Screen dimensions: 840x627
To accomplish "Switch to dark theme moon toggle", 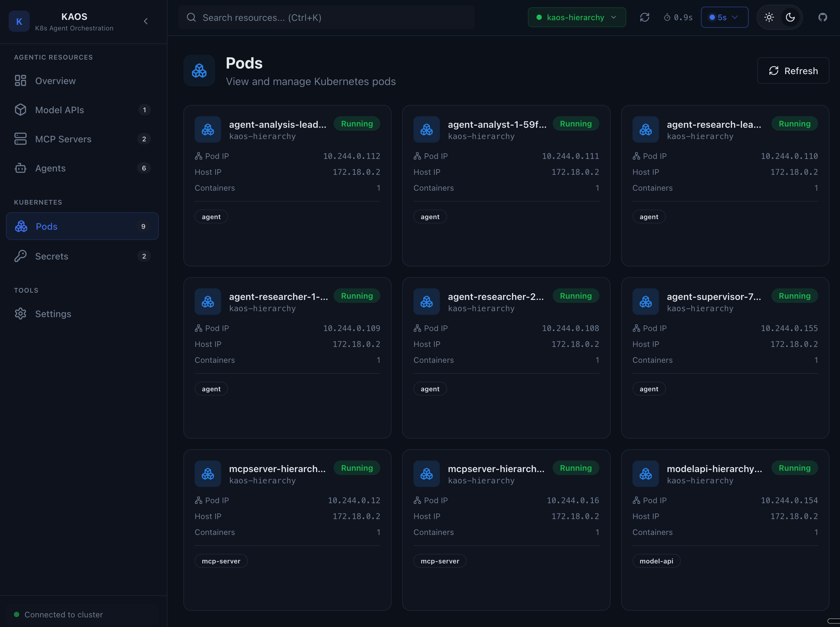I will pyautogui.click(x=790, y=17).
